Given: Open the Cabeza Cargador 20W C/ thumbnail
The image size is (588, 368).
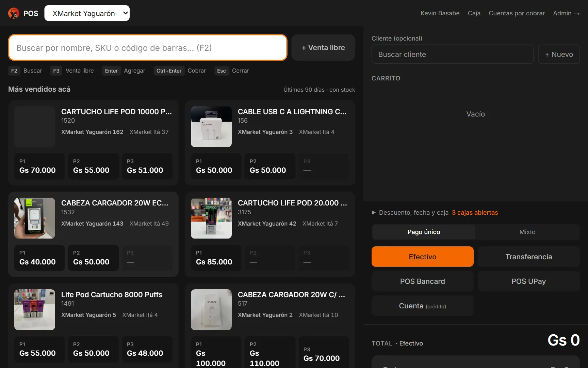Looking at the screenshot, I should click(x=211, y=310).
